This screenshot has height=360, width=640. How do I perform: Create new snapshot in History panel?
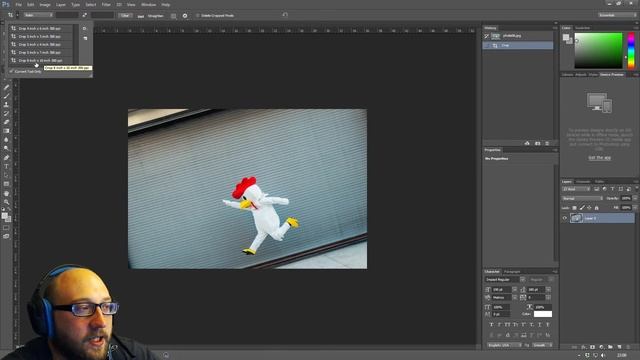tap(538, 143)
